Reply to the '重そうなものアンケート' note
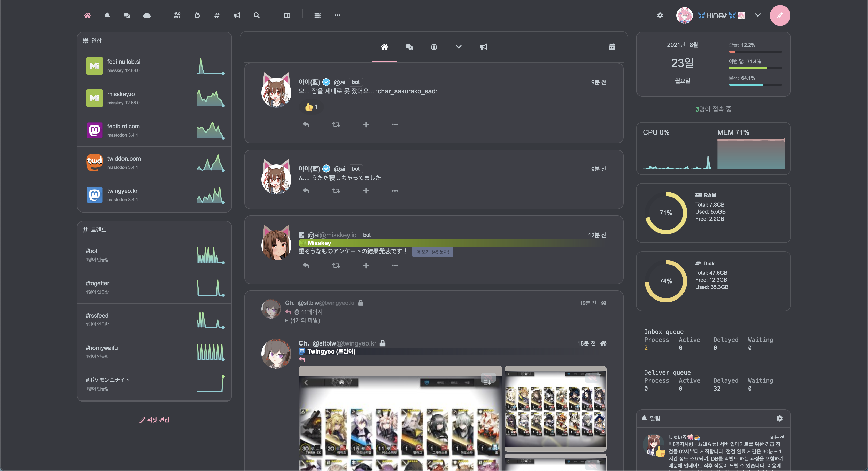Screen dimensions: 868x471 tap(306, 265)
